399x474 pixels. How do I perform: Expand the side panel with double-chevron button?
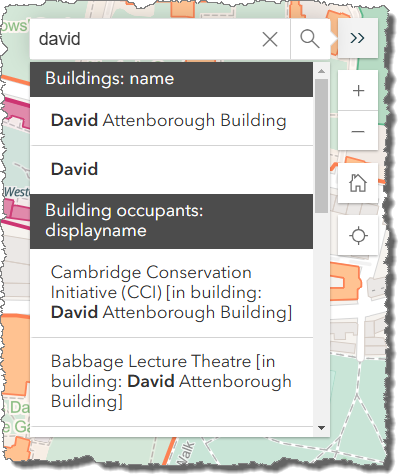(358, 38)
